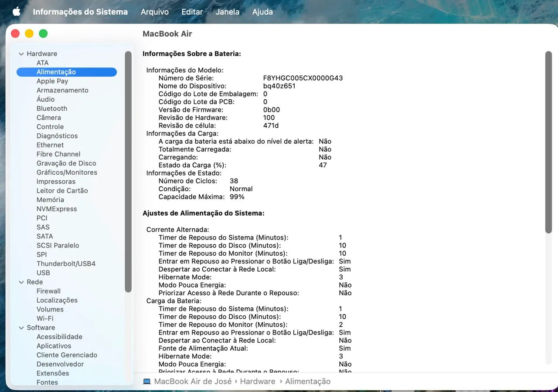This screenshot has width=558, height=392.
Task: Click the MacBook Air window title
Action: pos(167,34)
